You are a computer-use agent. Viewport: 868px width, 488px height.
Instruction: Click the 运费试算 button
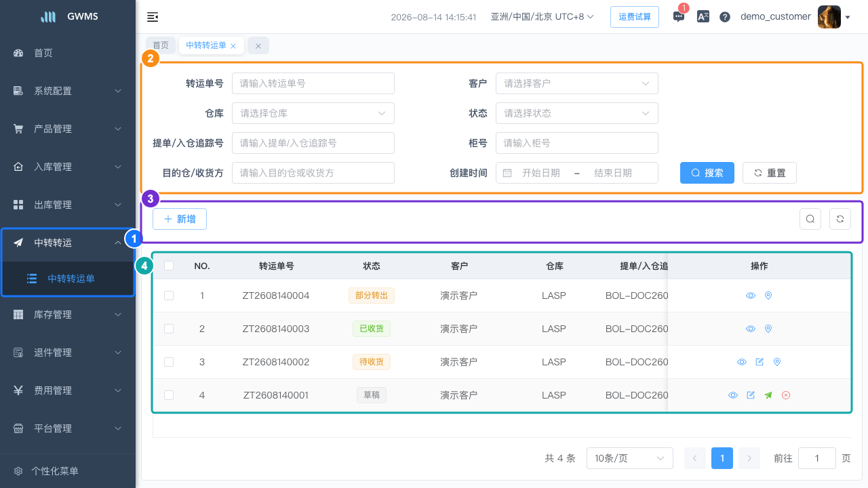tap(635, 17)
